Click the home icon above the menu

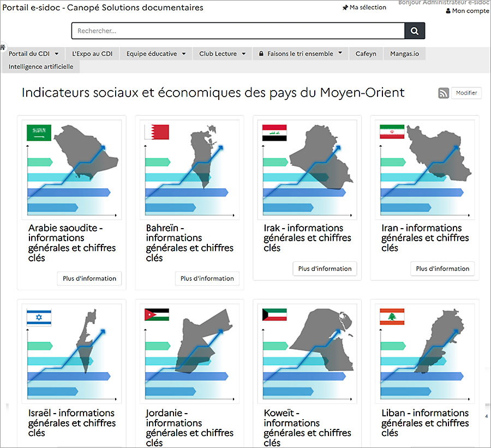pos(3,47)
